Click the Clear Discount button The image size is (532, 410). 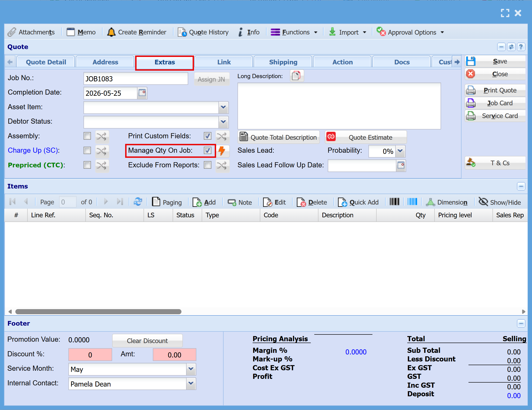tap(147, 341)
